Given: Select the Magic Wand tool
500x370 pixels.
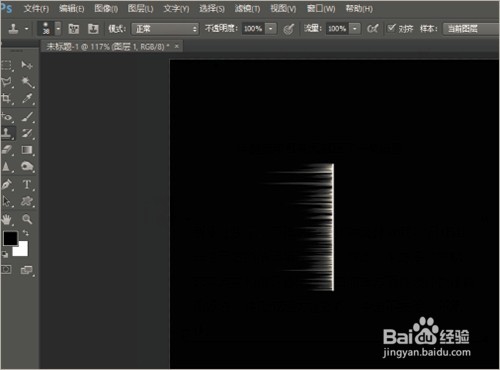Looking at the screenshot, I should 27,82.
